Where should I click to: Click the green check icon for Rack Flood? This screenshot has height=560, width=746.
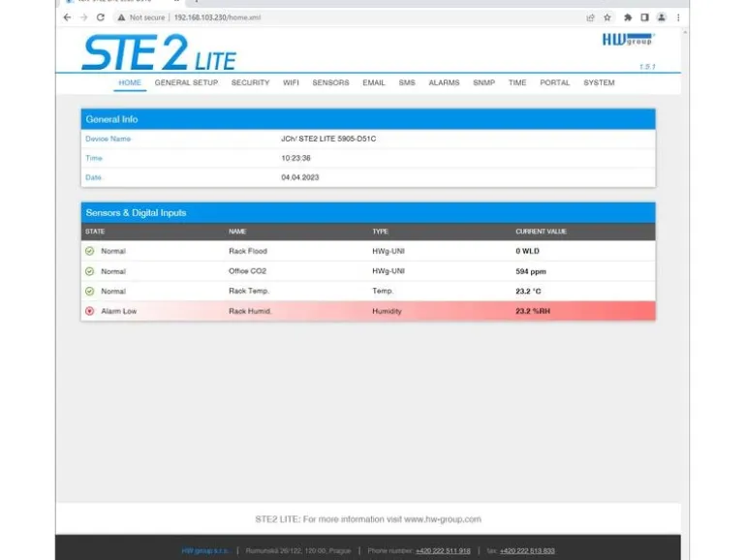tap(89, 251)
